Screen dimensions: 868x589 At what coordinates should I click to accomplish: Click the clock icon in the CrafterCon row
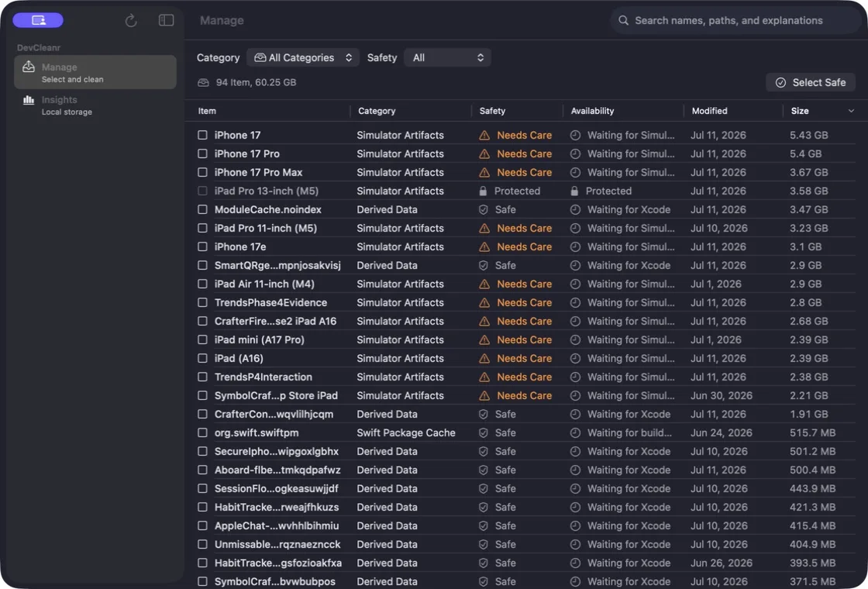coord(575,414)
